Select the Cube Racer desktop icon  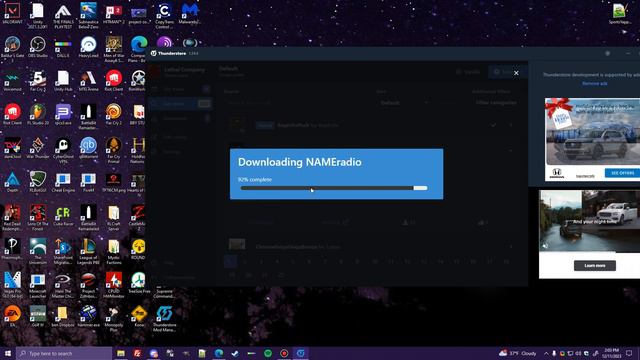pyautogui.click(x=63, y=216)
